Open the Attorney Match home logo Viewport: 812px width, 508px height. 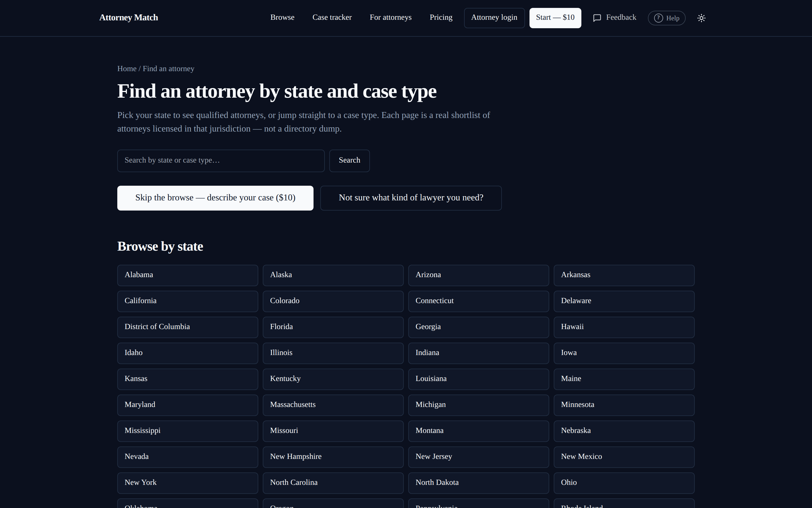point(129,17)
